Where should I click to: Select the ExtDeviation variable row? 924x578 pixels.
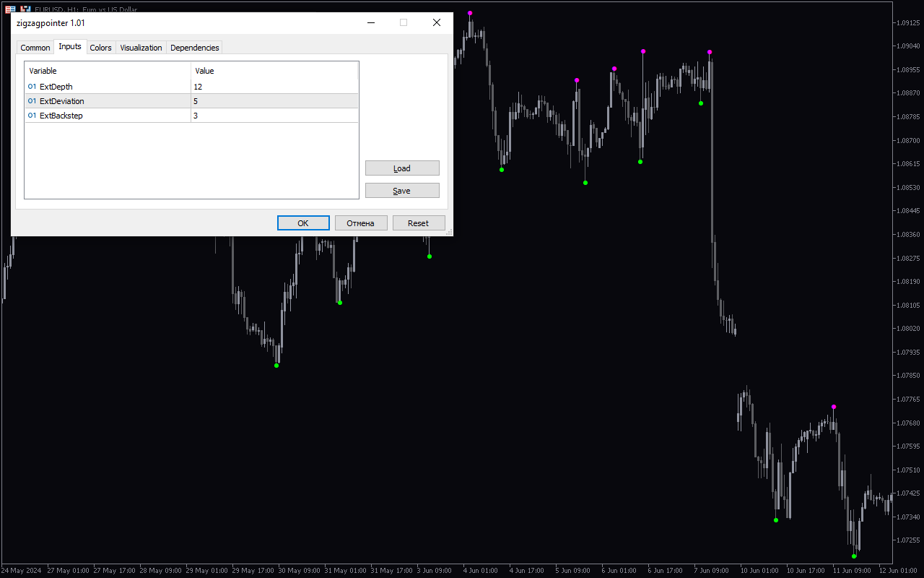pyautogui.click(x=191, y=101)
